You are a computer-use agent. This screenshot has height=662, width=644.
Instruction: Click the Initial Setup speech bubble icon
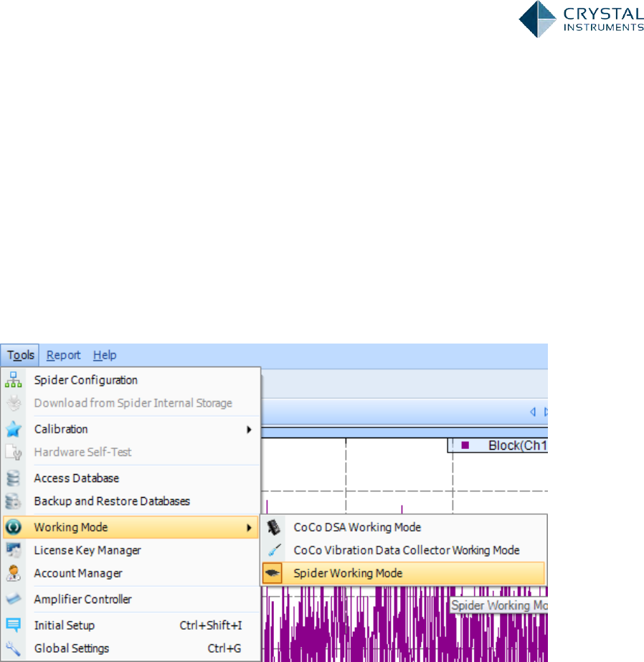[14, 625]
